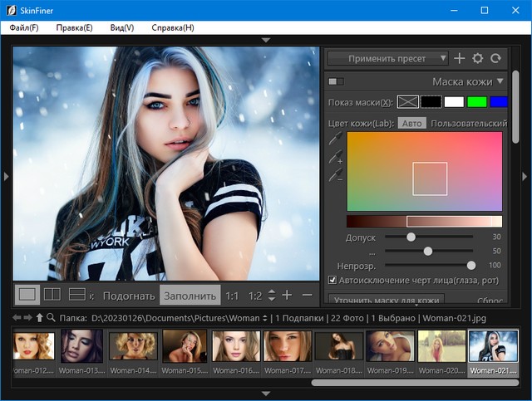532x401 pixels.
Task: Click the reset circular arrow icon
Action: 496,59
